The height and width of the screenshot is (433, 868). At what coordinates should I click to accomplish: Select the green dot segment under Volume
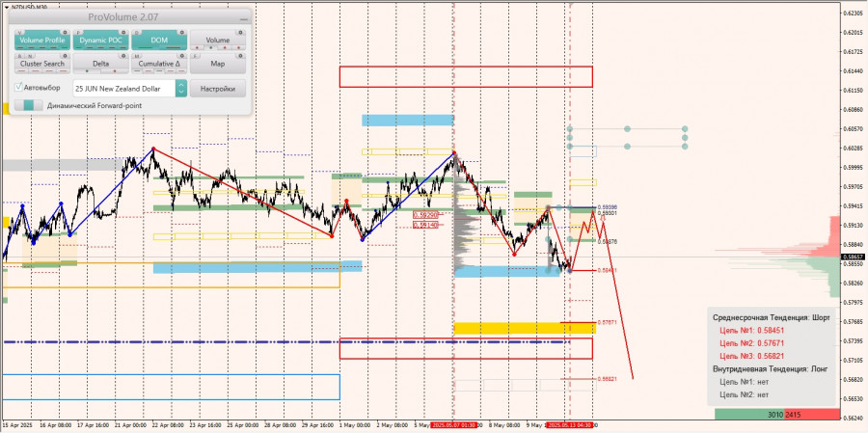[x=211, y=47]
